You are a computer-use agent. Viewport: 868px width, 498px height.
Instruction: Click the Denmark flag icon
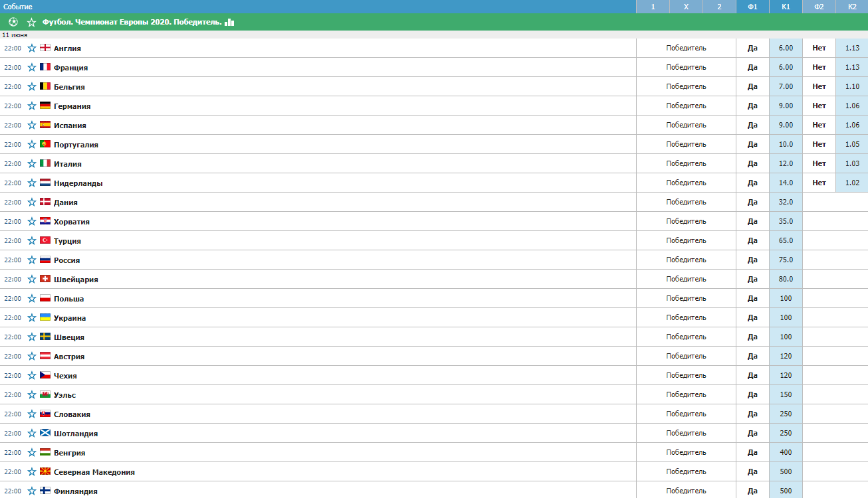45,202
